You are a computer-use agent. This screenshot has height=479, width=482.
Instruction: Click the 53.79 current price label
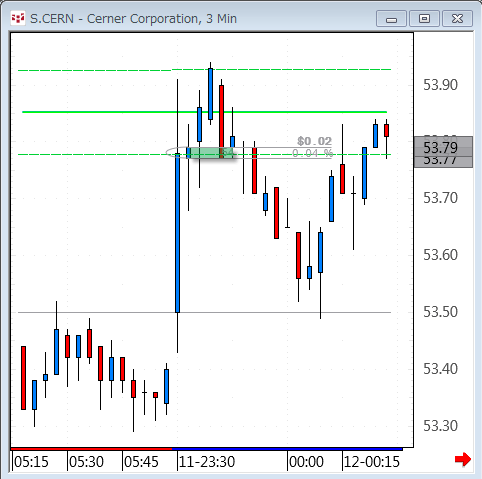pos(443,147)
